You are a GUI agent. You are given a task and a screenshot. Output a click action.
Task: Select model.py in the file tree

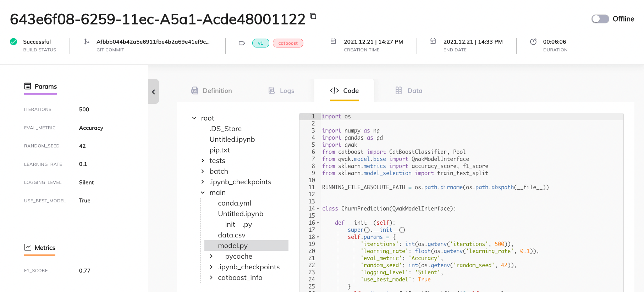tap(247, 246)
